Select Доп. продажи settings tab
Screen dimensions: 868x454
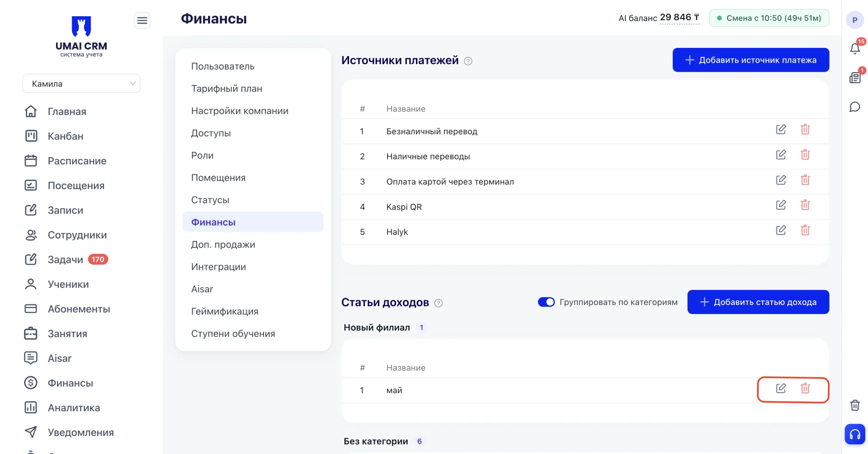point(223,244)
